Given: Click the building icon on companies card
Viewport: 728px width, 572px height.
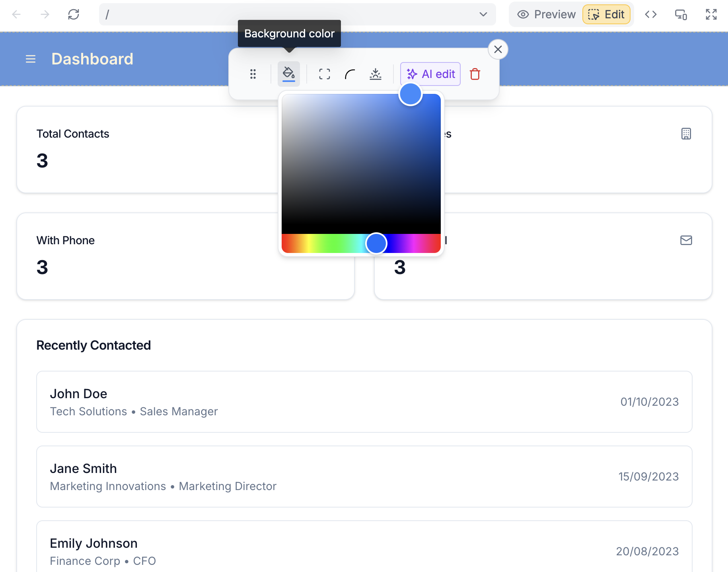Looking at the screenshot, I should pos(686,134).
